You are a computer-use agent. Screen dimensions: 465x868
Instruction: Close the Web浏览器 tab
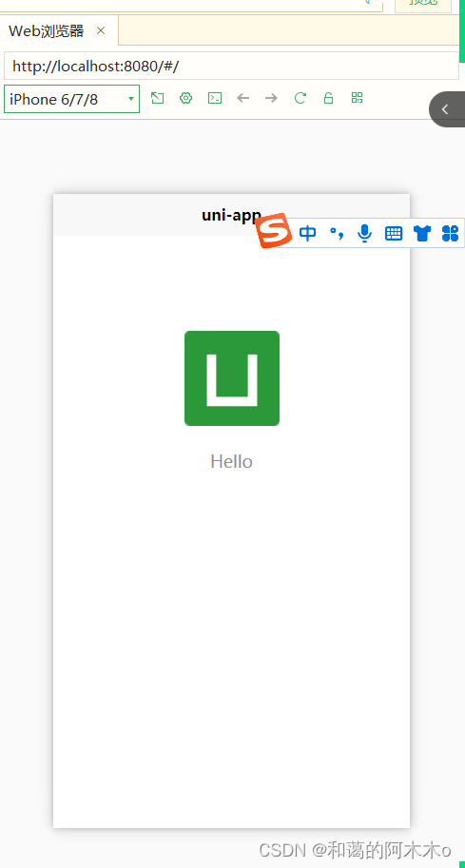[101, 30]
